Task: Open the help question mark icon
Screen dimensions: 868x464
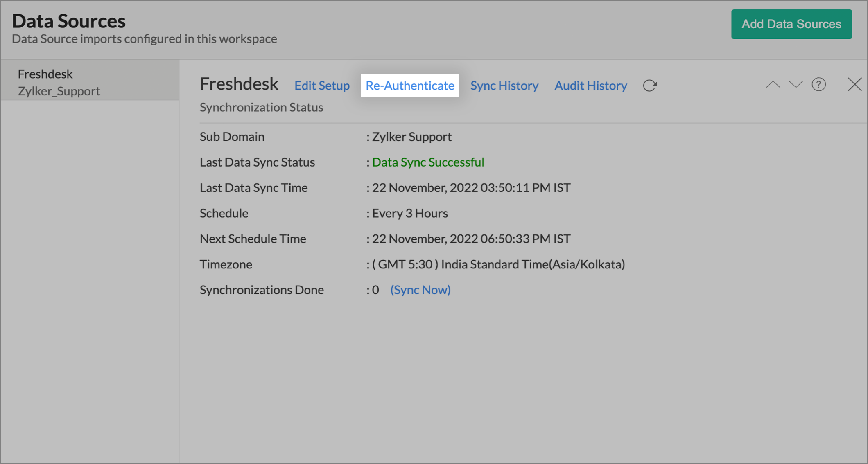Action: pyautogui.click(x=818, y=85)
